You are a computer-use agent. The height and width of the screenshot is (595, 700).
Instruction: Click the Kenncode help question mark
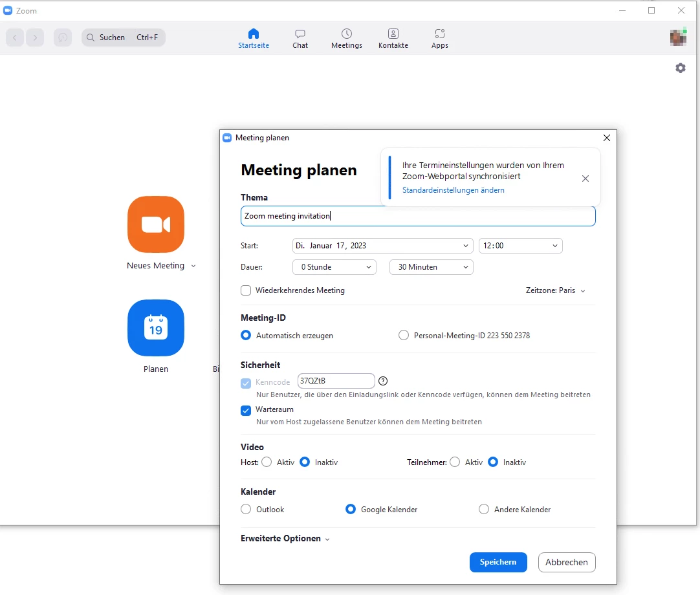(x=383, y=381)
